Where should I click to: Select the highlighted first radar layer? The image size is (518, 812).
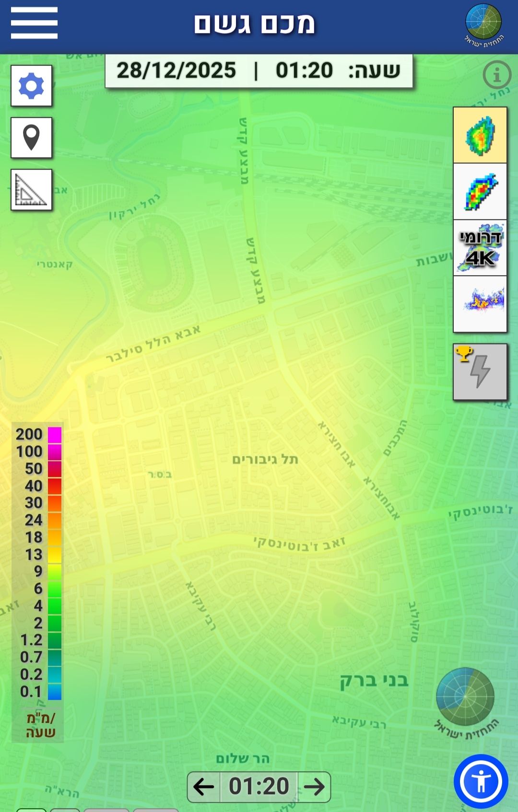[480, 135]
